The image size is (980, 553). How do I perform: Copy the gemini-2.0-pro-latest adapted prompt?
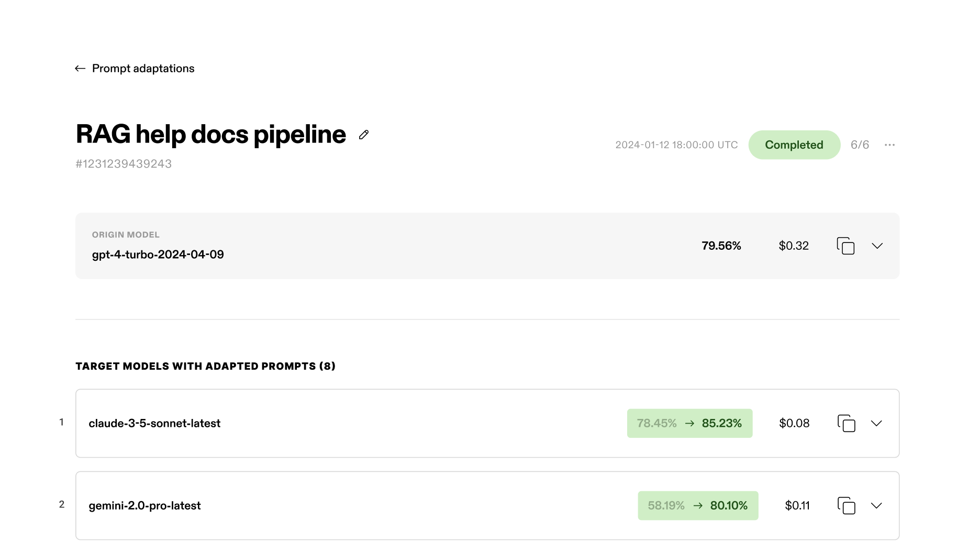[846, 505]
